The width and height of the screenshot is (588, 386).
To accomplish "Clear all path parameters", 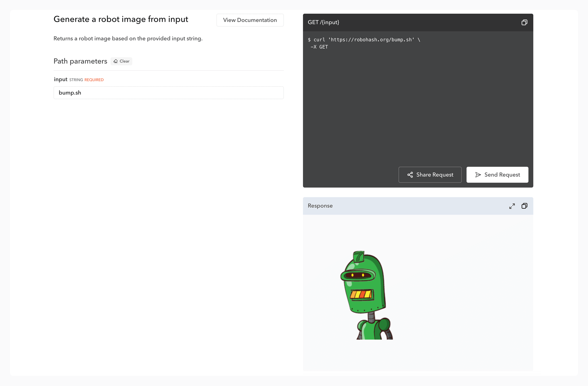I will click(121, 61).
